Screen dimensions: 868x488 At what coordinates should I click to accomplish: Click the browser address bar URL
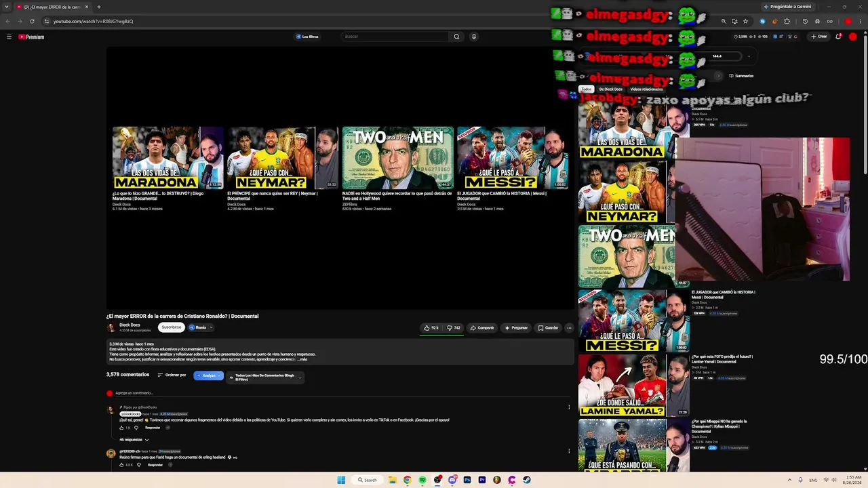click(x=93, y=21)
